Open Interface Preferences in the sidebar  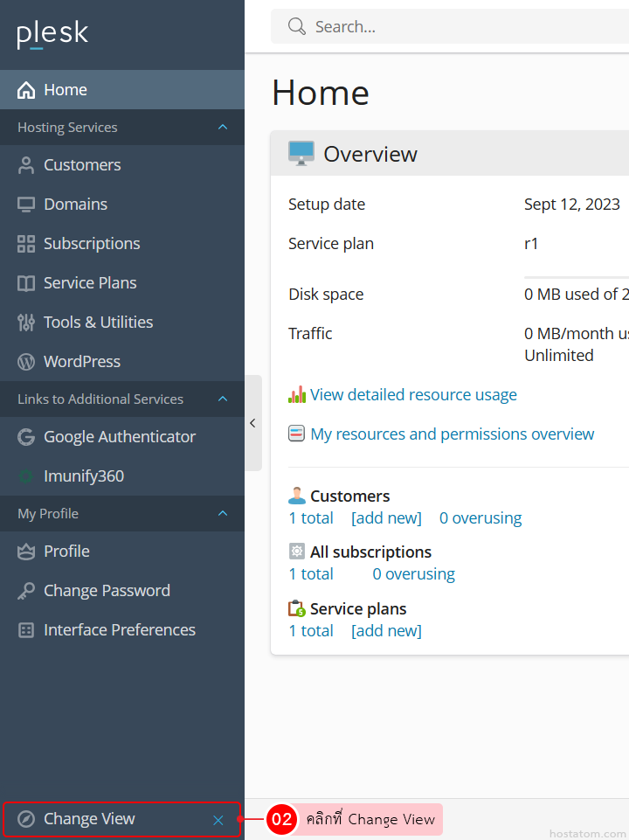119,630
